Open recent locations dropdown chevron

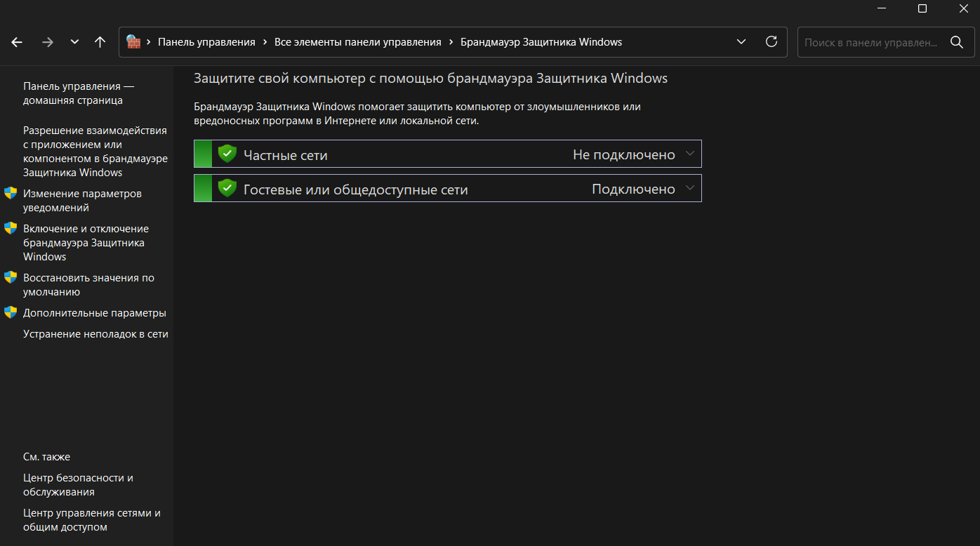click(74, 42)
